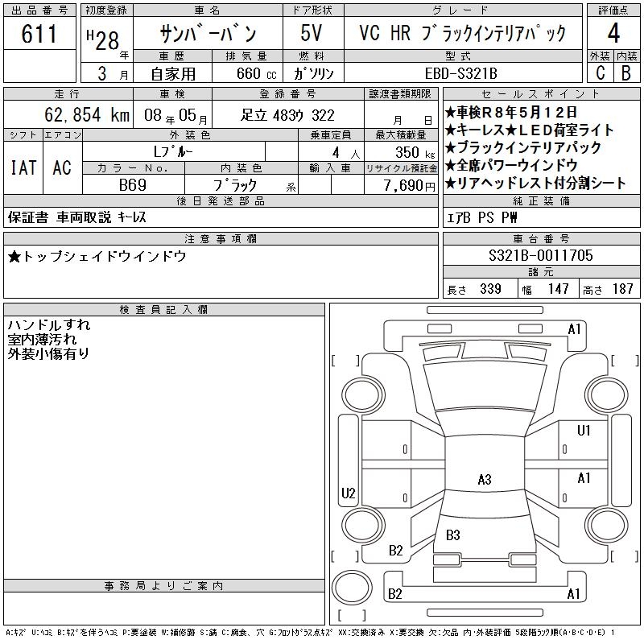This screenshot has width=644, height=644.
Task: Click exterior grade C
Action: click(600, 73)
